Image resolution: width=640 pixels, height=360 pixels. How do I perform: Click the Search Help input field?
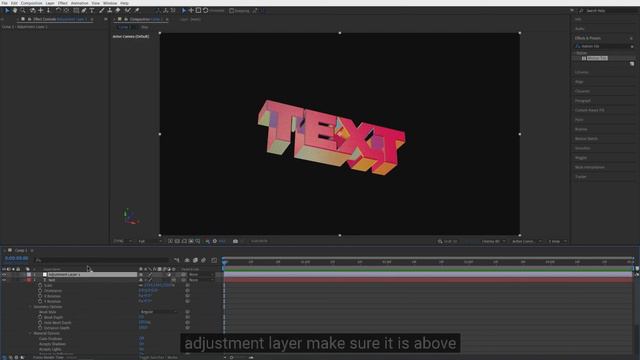coord(607,11)
